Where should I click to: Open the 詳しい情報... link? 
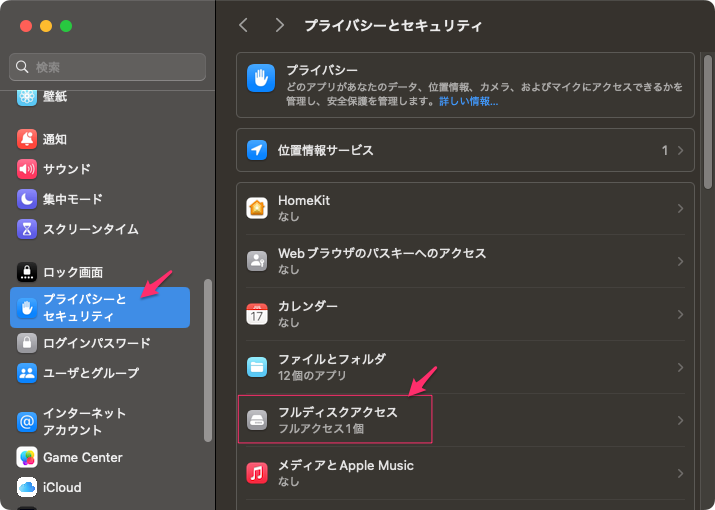[468, 101]
